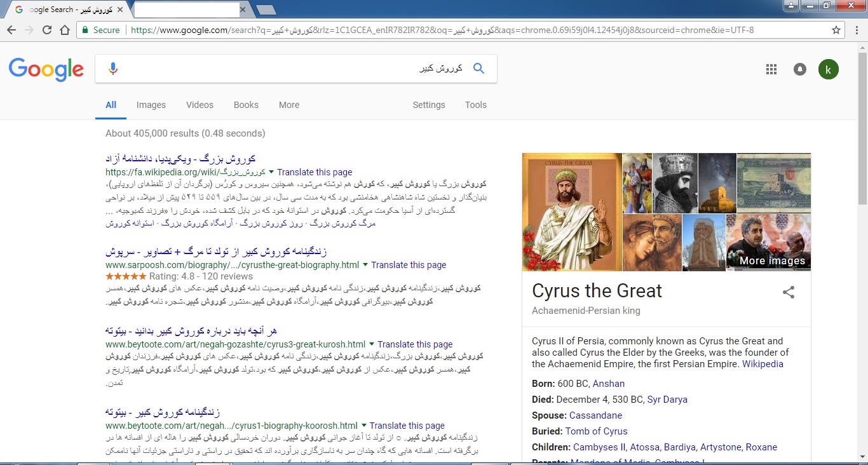Click the blue search magnifier button

(478, 69)
